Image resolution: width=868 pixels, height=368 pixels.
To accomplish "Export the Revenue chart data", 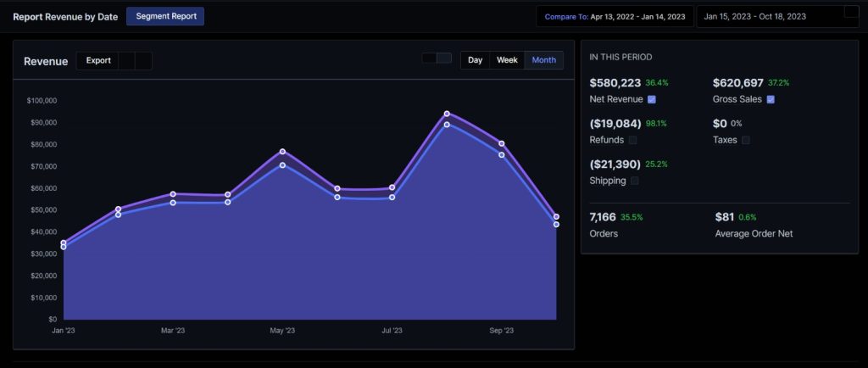I will pyautogui.click(x=98, y=61).
